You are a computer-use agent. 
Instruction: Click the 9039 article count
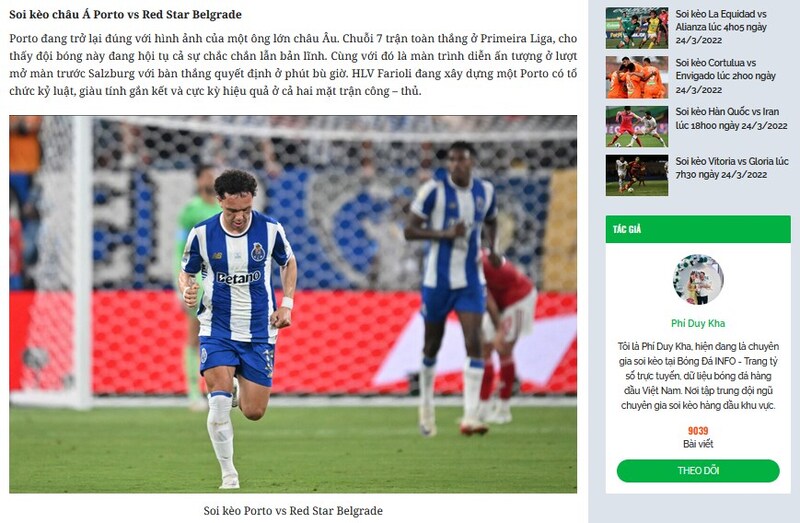click(x=698, y=431)
